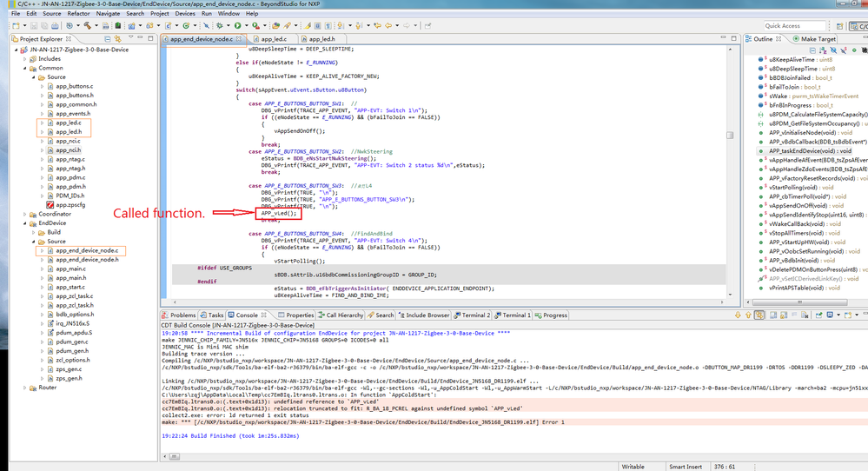Click the Open Type search icon in toolbar
Image resolution: width=868 pixels, height=471 pixels.
click(x=275, y=25)
